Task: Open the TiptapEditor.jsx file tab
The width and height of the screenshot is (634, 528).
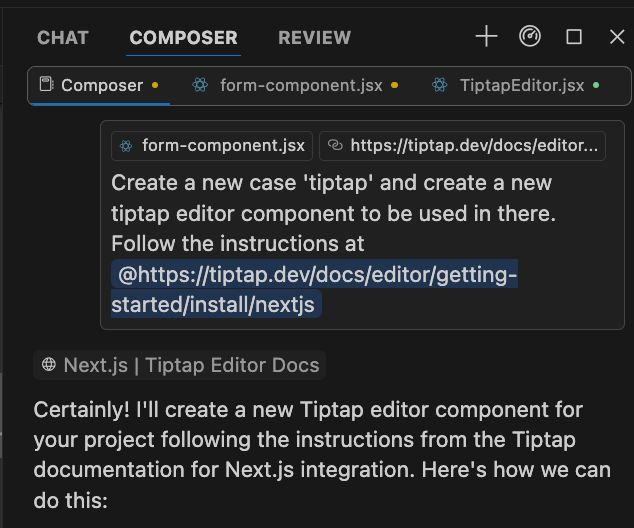Action: [521, 86]
